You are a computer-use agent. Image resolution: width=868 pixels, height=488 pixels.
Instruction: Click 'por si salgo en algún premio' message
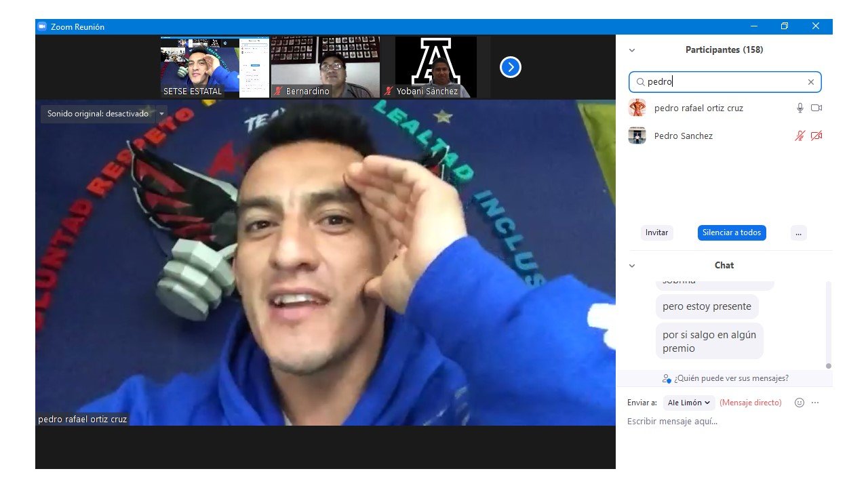tap(709, 341)
